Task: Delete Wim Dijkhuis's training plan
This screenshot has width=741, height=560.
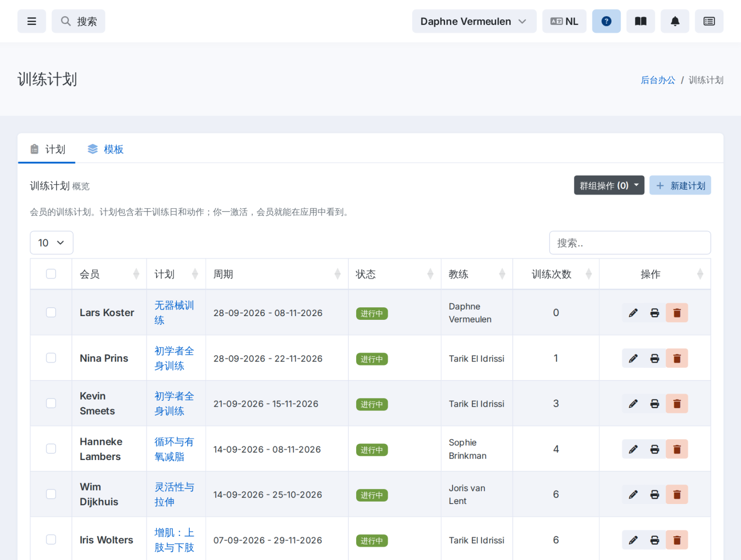Action: coord(677,494)
